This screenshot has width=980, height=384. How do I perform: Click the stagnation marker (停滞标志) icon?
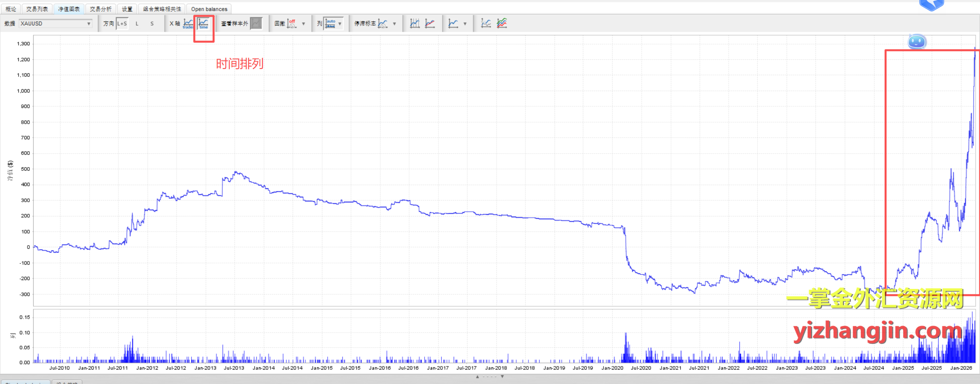pyautogui.click(x=382, y=24)
